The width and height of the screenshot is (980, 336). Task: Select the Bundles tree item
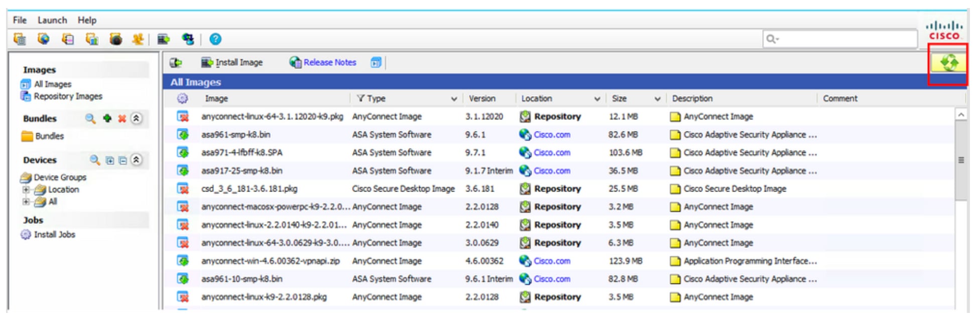tap(49, 136)
